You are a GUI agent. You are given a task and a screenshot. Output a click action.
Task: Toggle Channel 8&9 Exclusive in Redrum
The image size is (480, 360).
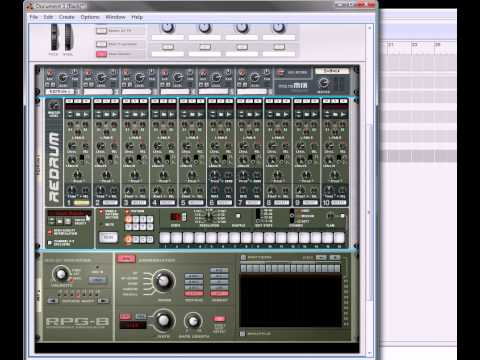tap(50, 243)
